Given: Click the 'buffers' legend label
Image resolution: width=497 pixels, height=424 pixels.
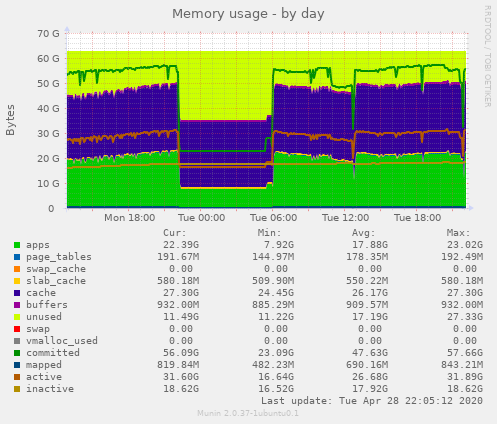Looking at the screenshot, I should (x=47, y=305).
